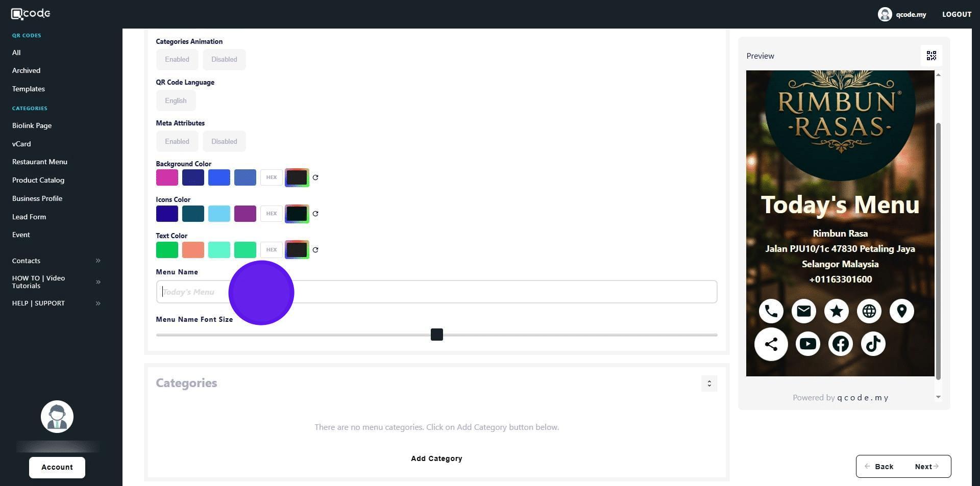The height and width of the screenshot is (486, 980).
Task: Open Product Catalog category
Action: tap(38, 180)
